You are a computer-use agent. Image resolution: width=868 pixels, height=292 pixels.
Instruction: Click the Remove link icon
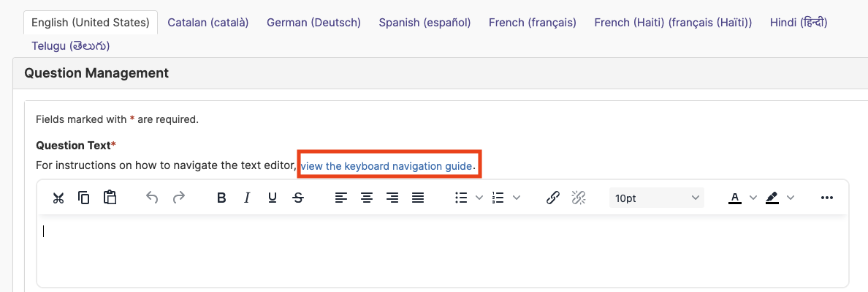coord(579,198)
